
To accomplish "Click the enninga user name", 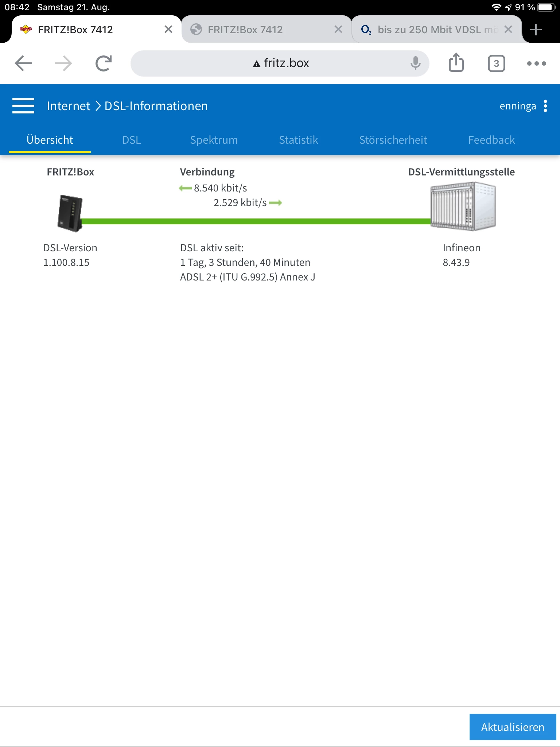I will point(518,106).
